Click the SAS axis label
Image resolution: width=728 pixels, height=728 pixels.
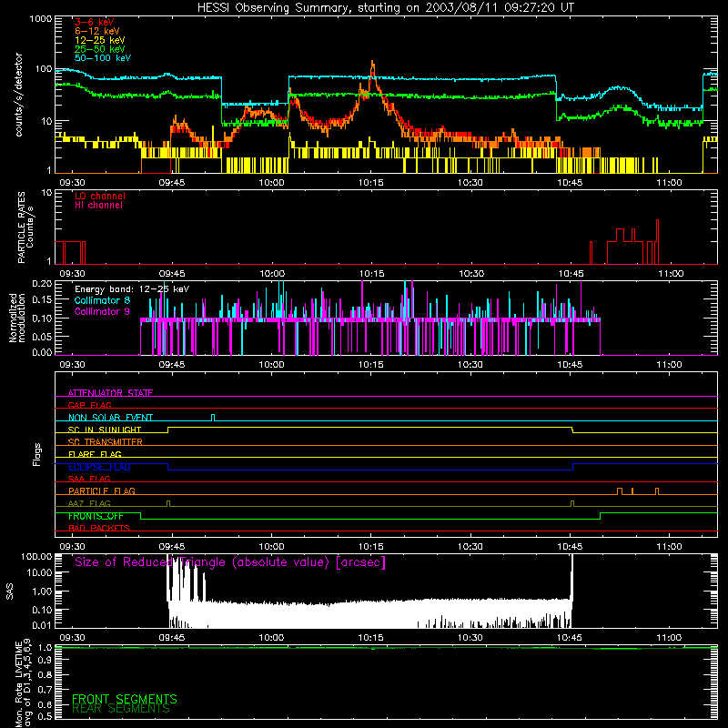point(10,591)
